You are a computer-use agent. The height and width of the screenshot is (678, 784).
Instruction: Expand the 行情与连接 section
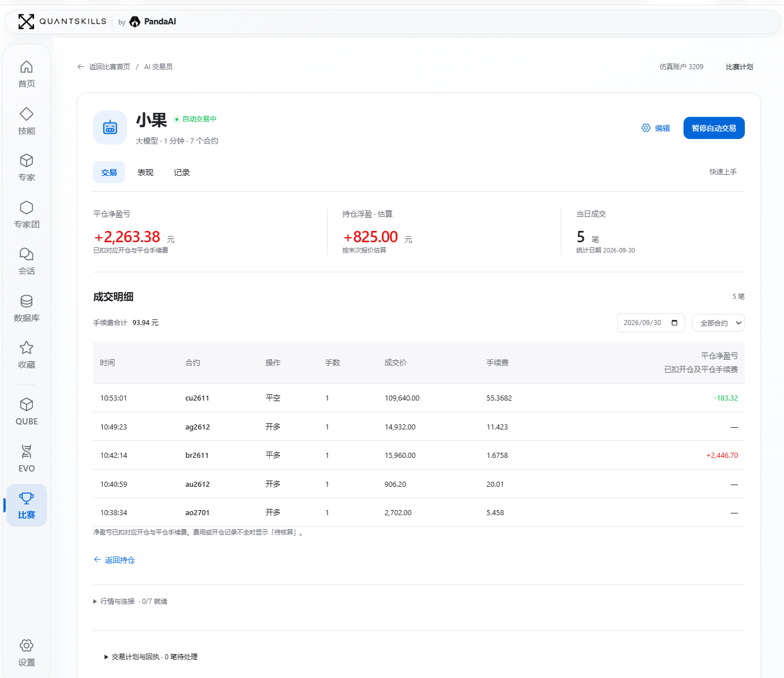pos(130,601)
